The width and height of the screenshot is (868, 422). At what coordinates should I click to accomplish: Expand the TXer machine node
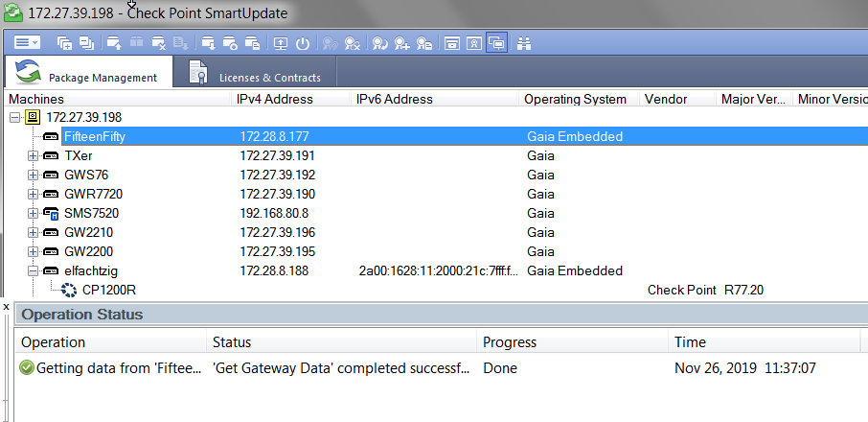(33, 156)
